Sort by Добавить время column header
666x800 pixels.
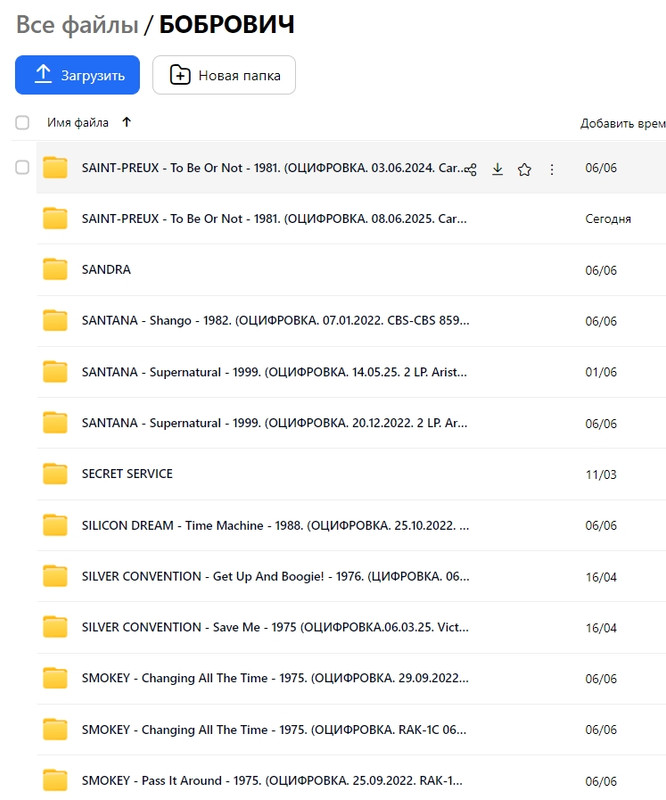pos(623,123)
